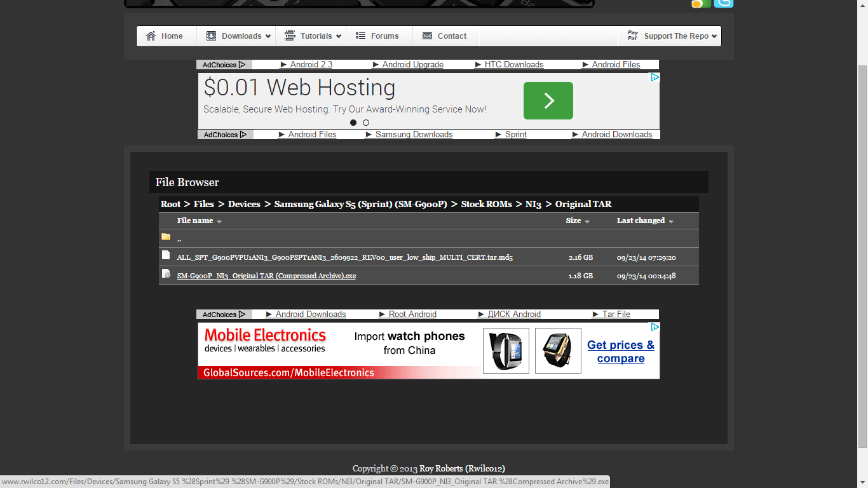Viewport: 868px width, 488px height.
Task: Click AdChoices icon on Mobile Electronics ad
Action: click(654, 327)
